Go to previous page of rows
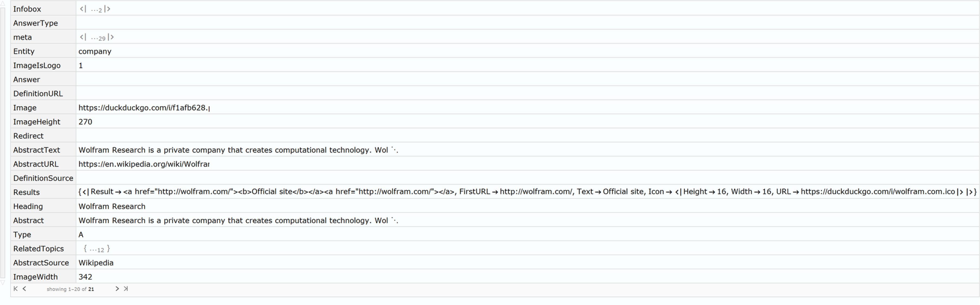Image resolution: width=980 pixels, height=305 pixels. coord(24,289)
